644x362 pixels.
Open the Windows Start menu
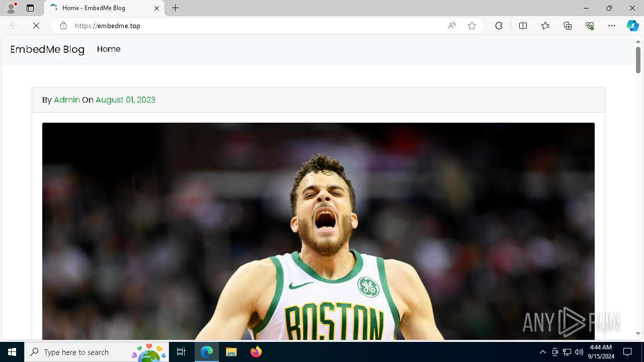(12, 352)
